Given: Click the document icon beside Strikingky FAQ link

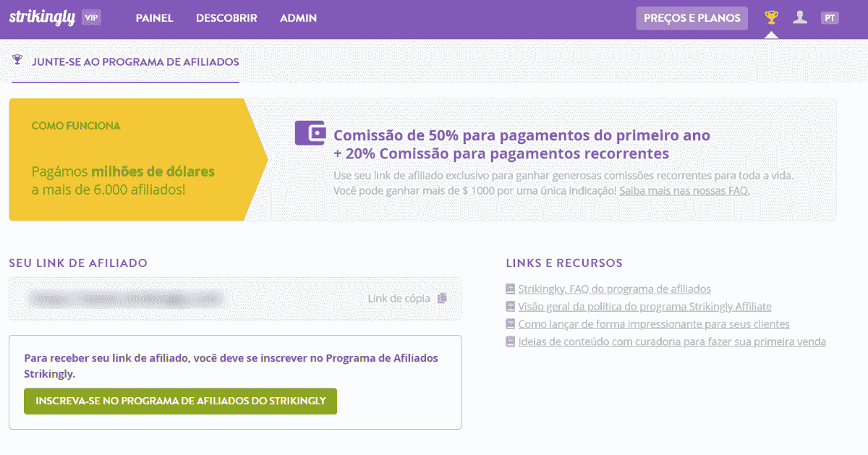Looking at the screenshot, I should [x=511, y=289].
